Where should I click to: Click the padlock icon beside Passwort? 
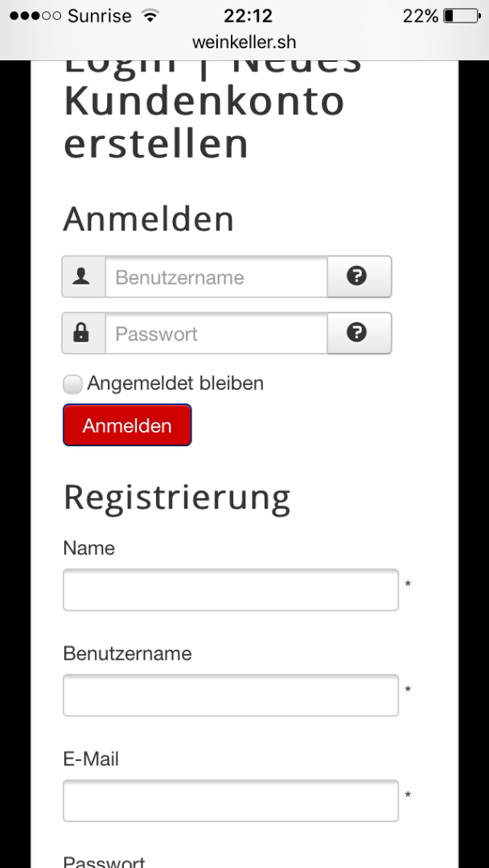[83, 333]
